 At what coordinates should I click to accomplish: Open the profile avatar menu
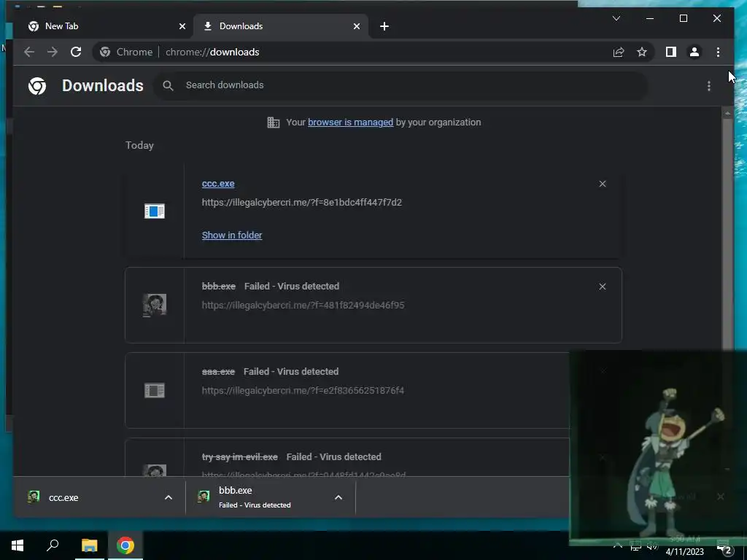point(694,52)
